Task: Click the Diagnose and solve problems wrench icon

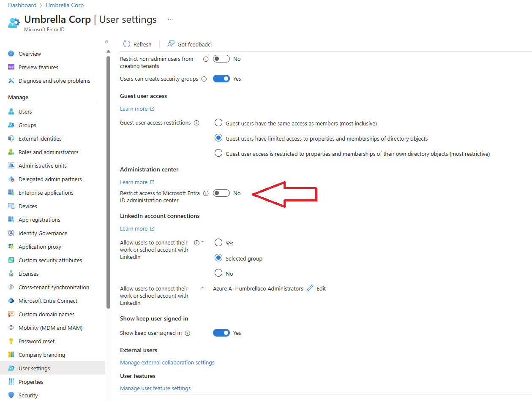Action: pos(11,81)
